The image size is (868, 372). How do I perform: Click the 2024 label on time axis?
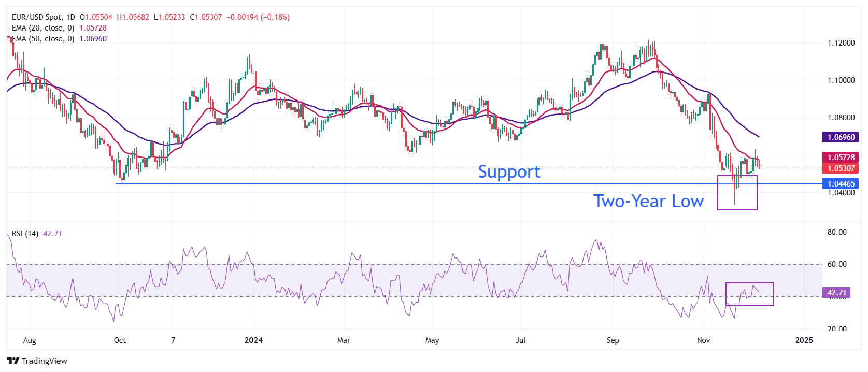pos(253,340)
